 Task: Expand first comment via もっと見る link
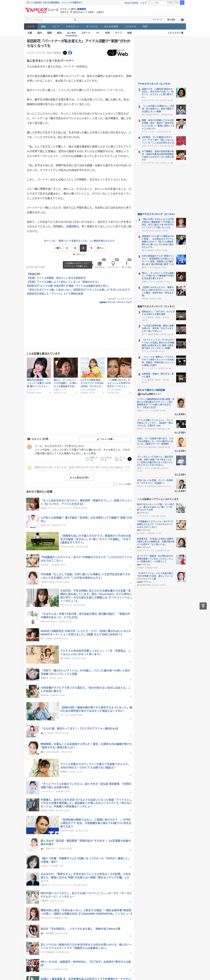pos(90,453)
